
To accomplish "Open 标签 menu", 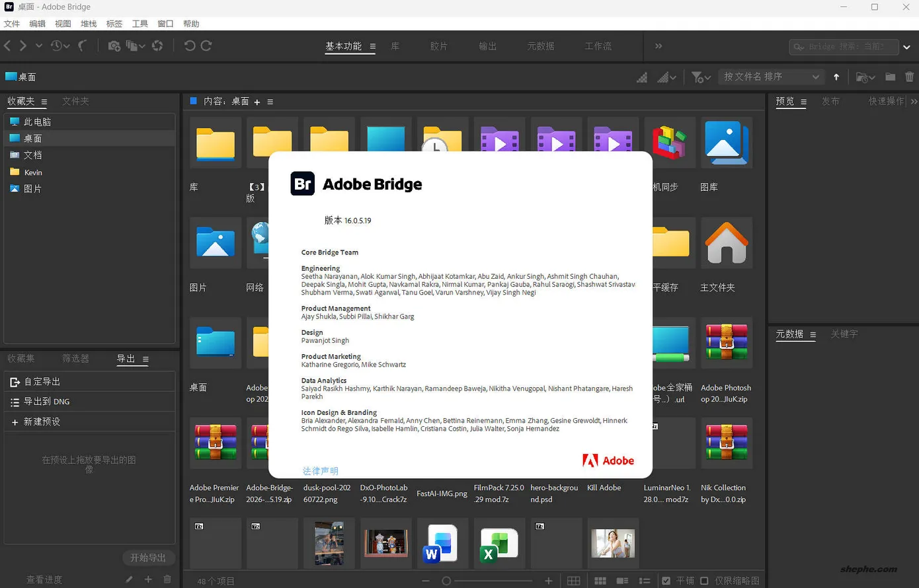I will pos(114,24).
